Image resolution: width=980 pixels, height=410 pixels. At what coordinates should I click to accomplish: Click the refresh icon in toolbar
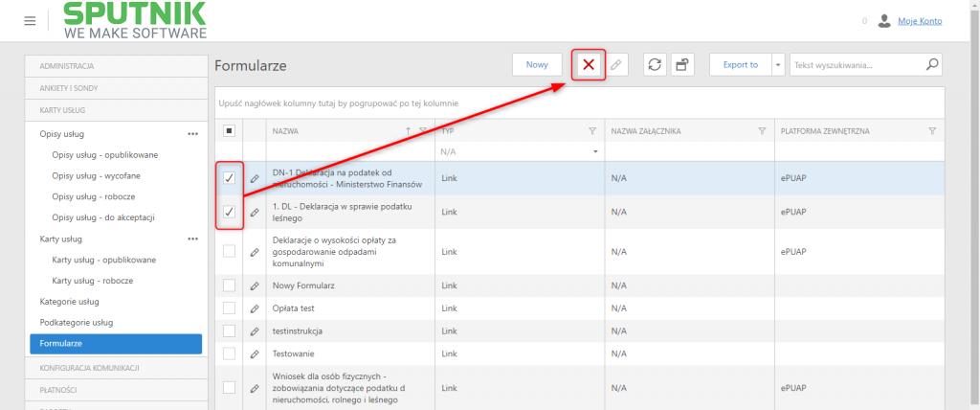point(655,64)
